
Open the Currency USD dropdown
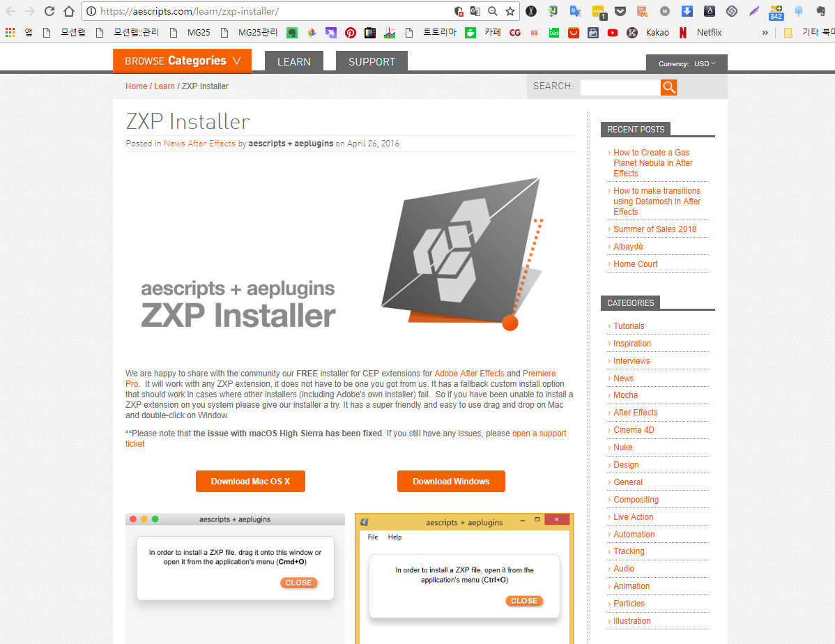[687, 63]
